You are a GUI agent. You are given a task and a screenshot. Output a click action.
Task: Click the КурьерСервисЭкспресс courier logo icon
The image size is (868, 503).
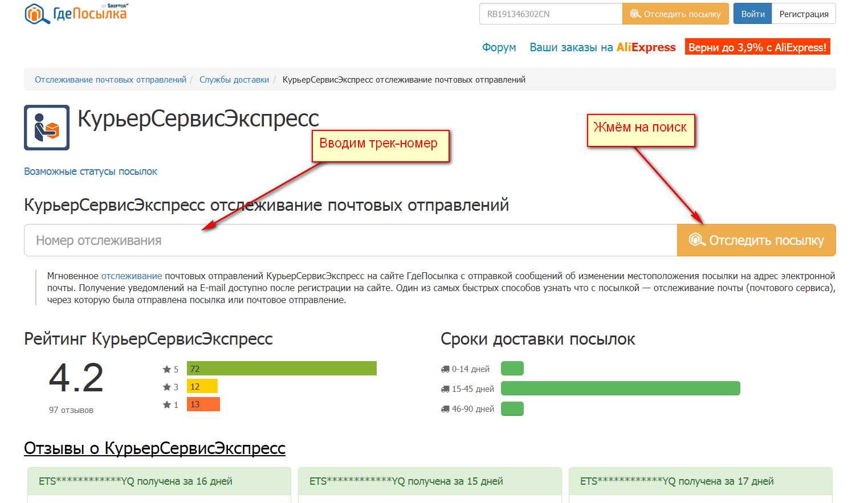pyautogui.click(x=47, y=128)
